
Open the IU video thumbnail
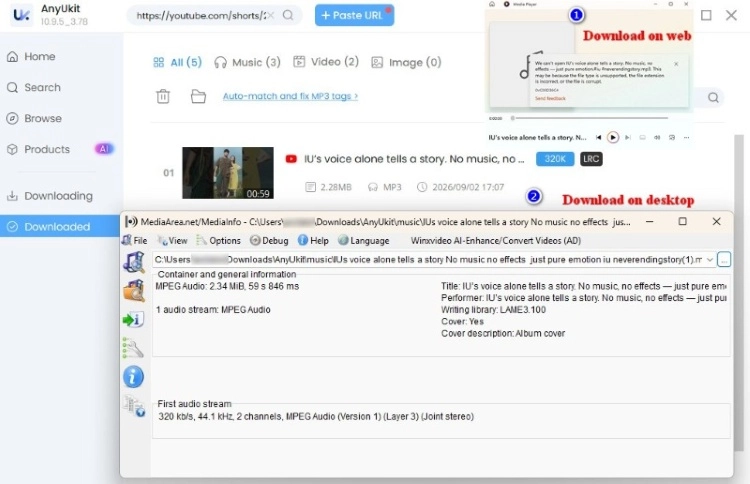pyautogui.click(x=228, y=173)
